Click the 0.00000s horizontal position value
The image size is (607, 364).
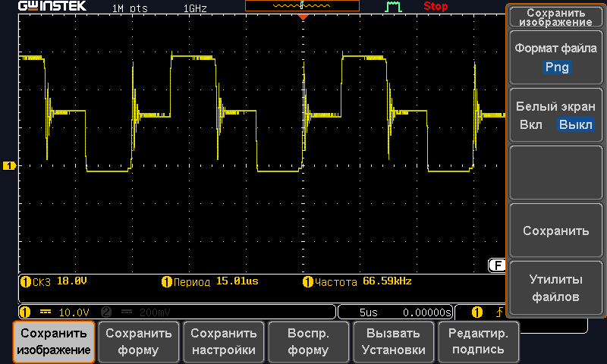click(427, 312)
